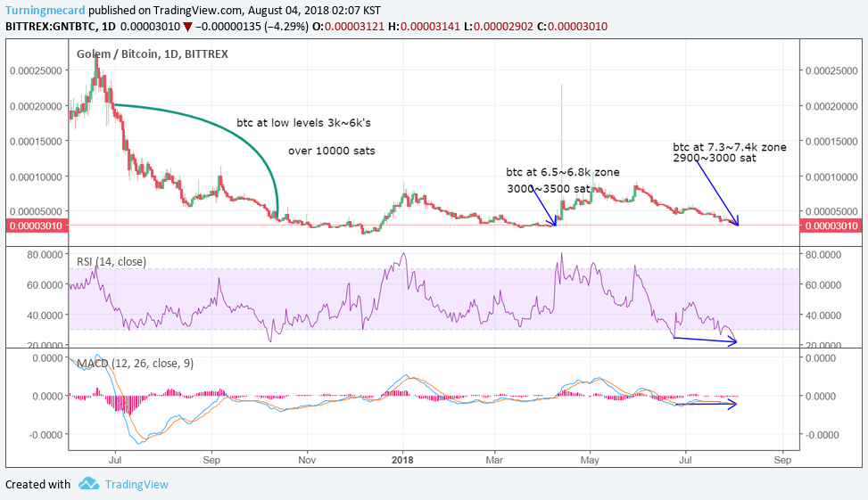This screenshot has height=500, width=868.
Task: Click the 0.00025000 label on left price axis
Action: (36, 70)
